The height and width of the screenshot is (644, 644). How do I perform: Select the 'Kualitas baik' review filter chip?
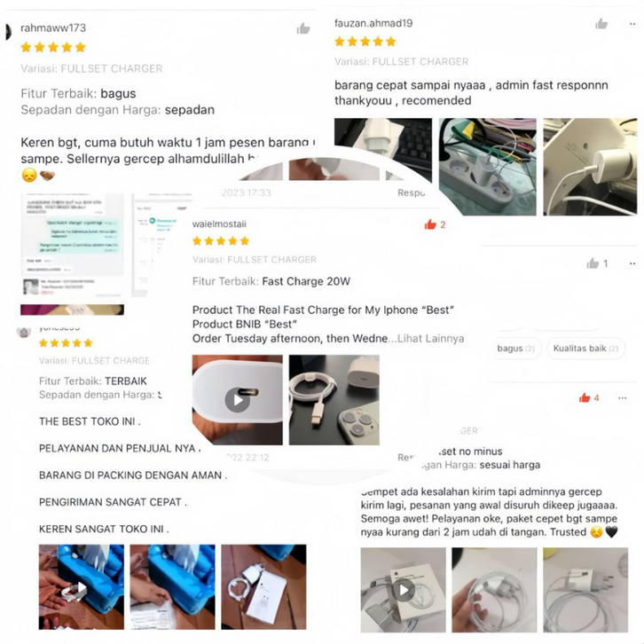click(x=585, y=349)
